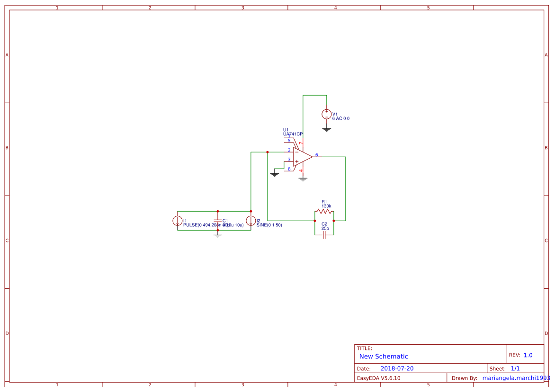The image size is (555, 392).
Task: Click the ground symbol under capacitor C1
Action: pyautogui.click(x=217, y=234)
